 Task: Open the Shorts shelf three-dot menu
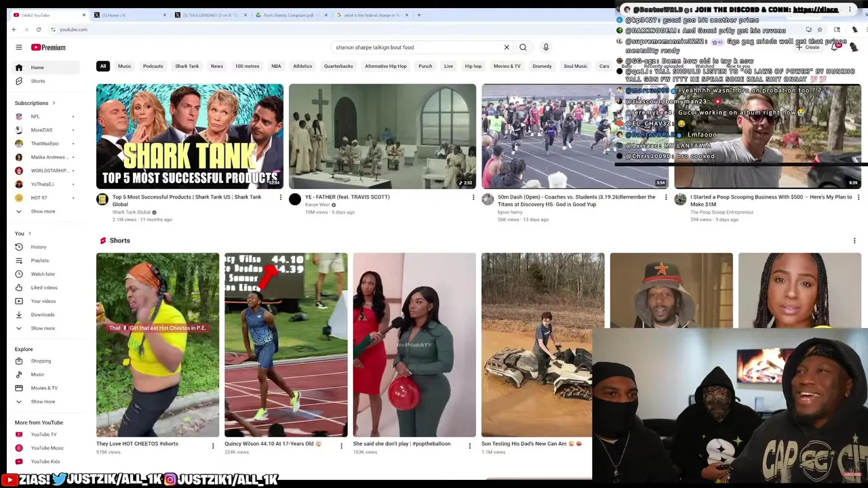854,241
